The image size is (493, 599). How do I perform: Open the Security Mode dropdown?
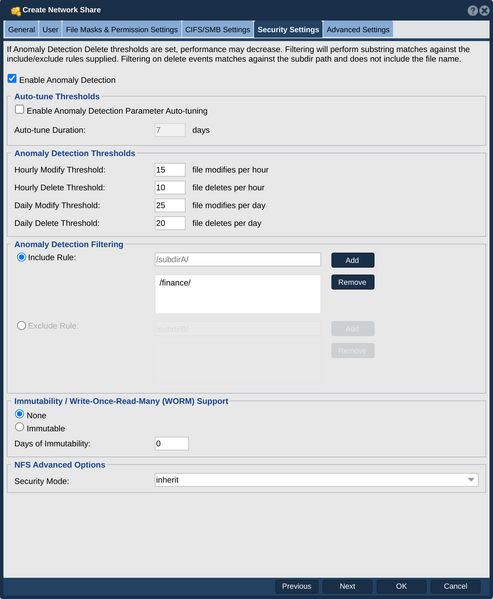point(316,480)
